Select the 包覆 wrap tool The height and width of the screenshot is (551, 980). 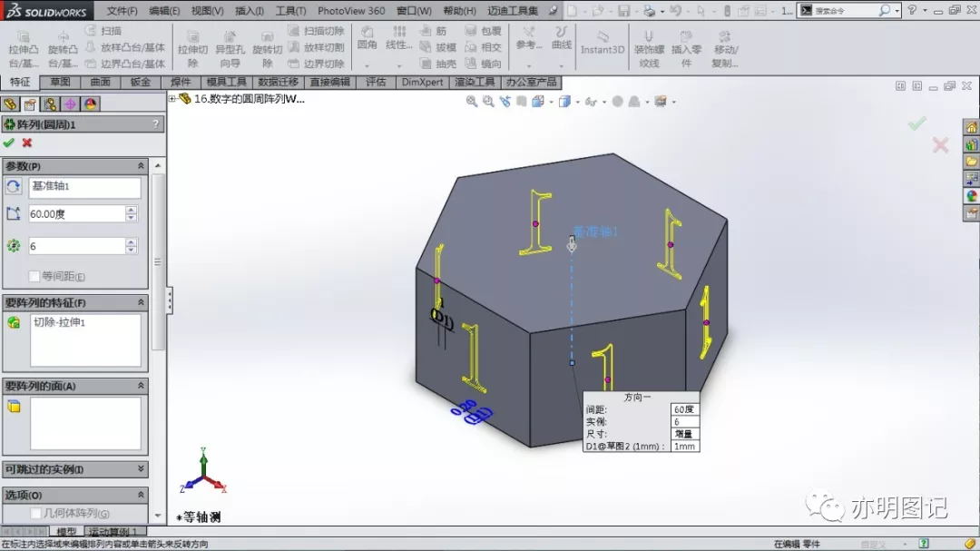pyautogui.click(x=483, y=31)
